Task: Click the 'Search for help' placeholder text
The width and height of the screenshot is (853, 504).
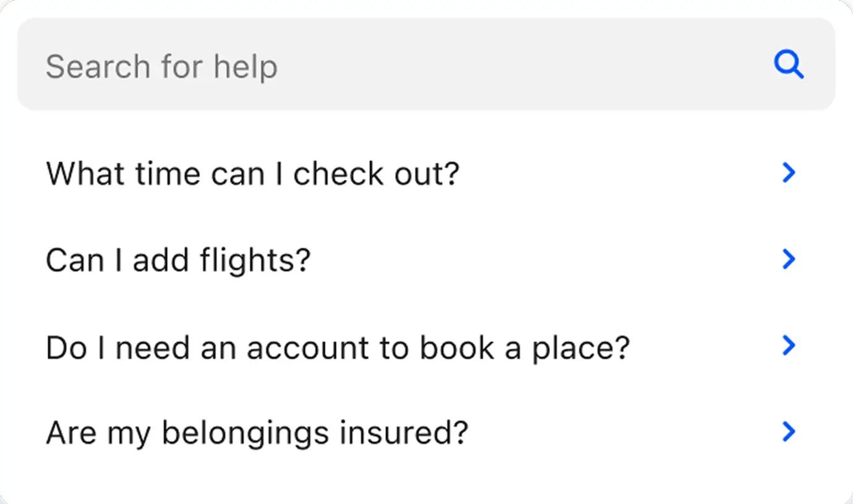Action: point(161,67)
